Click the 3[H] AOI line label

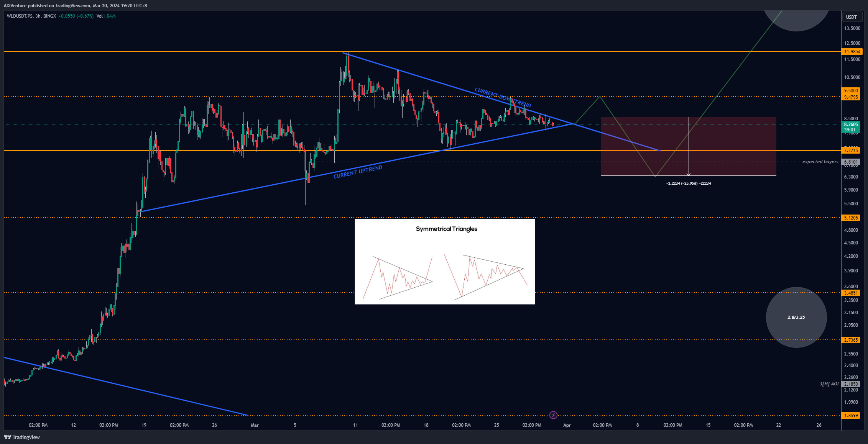(x=829, y=383)
